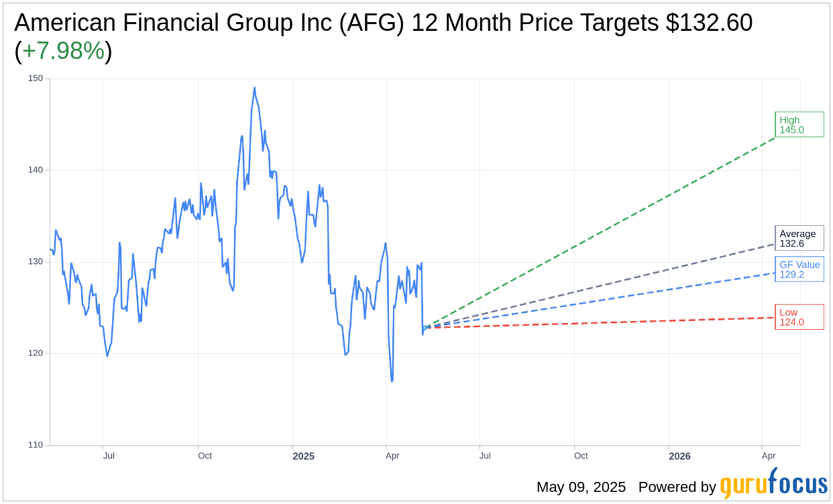The height and width of the screenshot is (504, 833).
Task: Click the 110 y-axis tick label
Action: click(36, 445)
